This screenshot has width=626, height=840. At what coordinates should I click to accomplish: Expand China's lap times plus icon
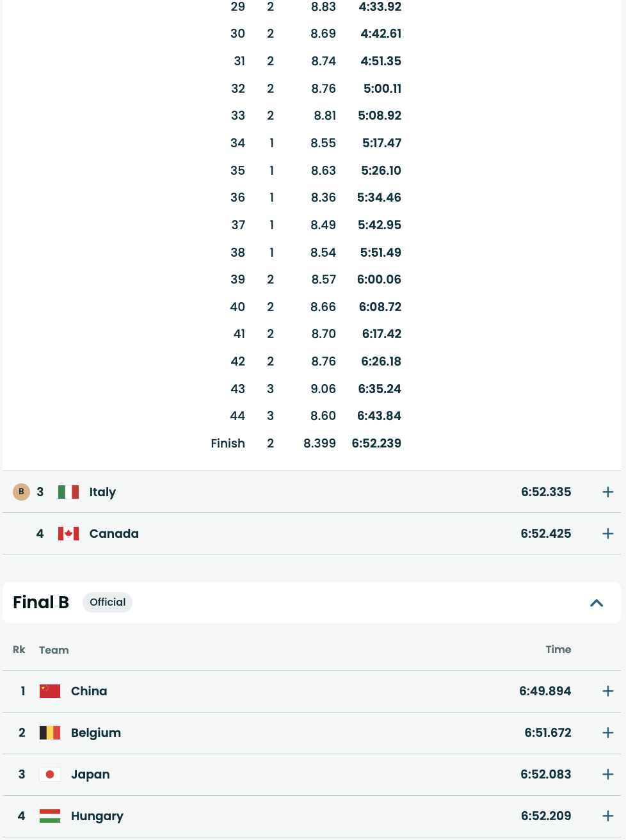click(x=607, y=691)
